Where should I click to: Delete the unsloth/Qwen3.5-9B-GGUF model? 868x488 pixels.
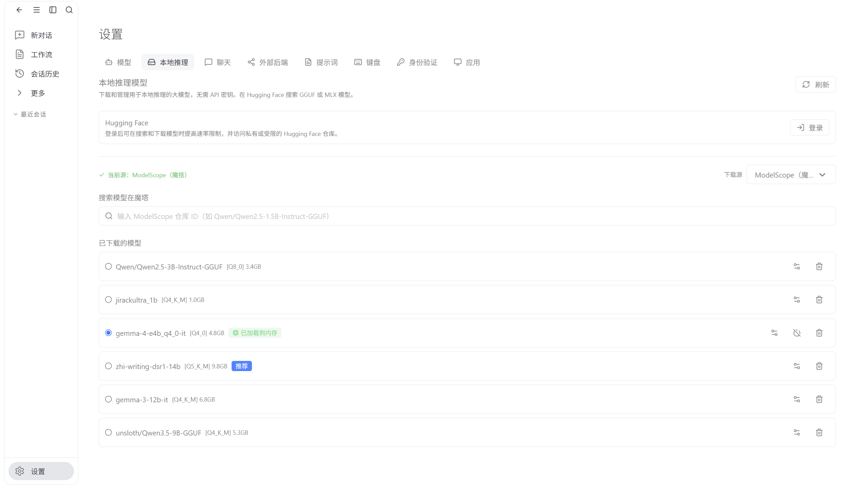819,432
